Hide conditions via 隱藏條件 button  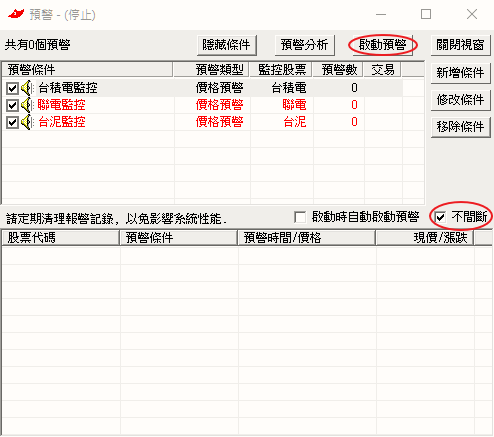point(226,45)
